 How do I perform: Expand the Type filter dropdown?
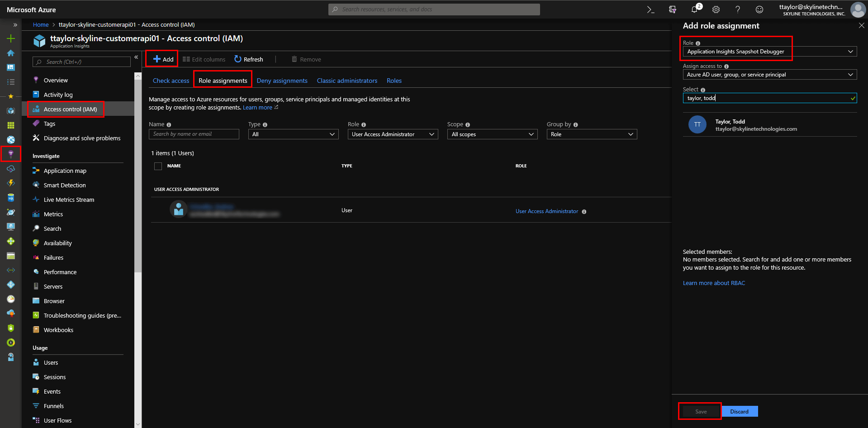293,134
